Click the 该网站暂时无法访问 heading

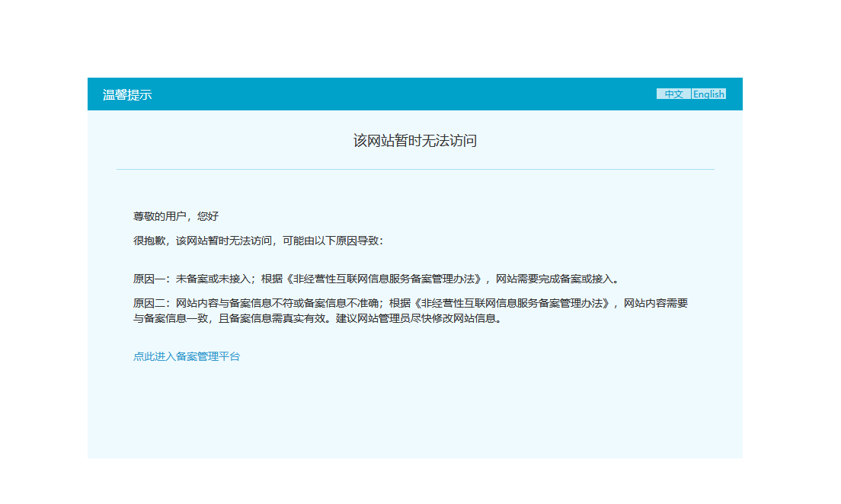pyautogui.click(x=415, y=141)
